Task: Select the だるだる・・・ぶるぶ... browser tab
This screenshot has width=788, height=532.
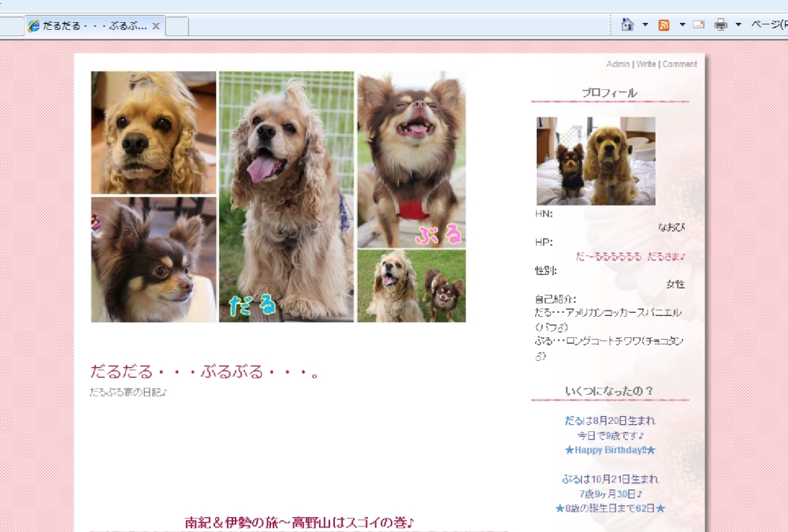Action: tap(95, 26)
